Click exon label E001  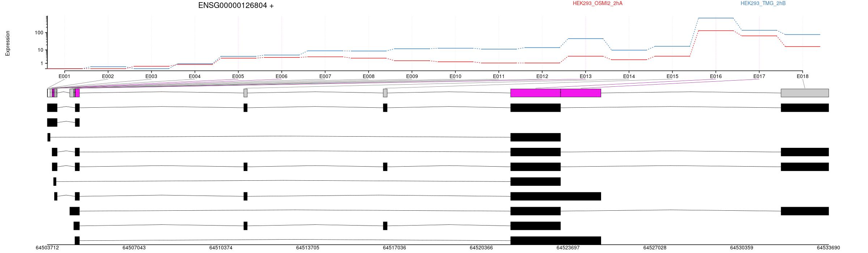click(64, 76)
